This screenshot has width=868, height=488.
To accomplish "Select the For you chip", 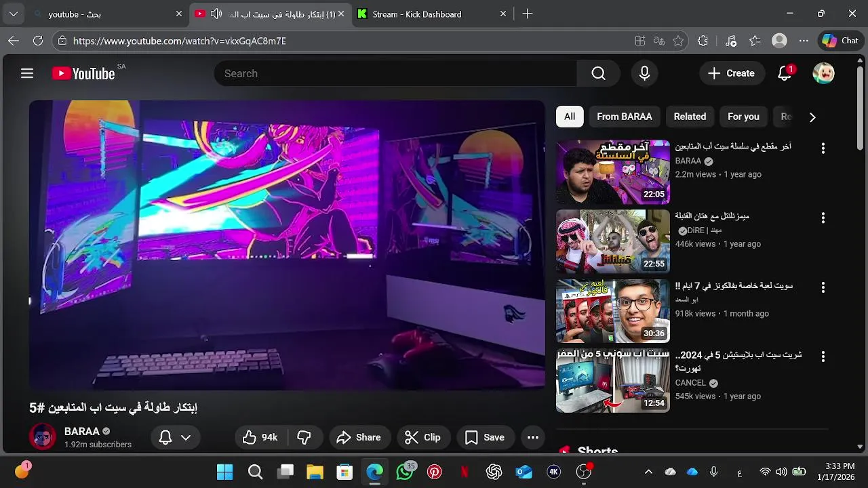I will click(x=743, y=117).
